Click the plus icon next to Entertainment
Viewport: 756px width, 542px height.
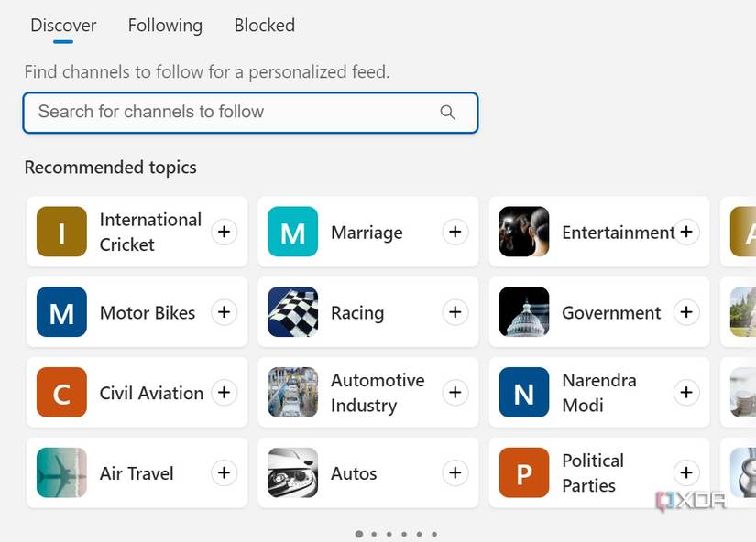[x=686, y=232]
